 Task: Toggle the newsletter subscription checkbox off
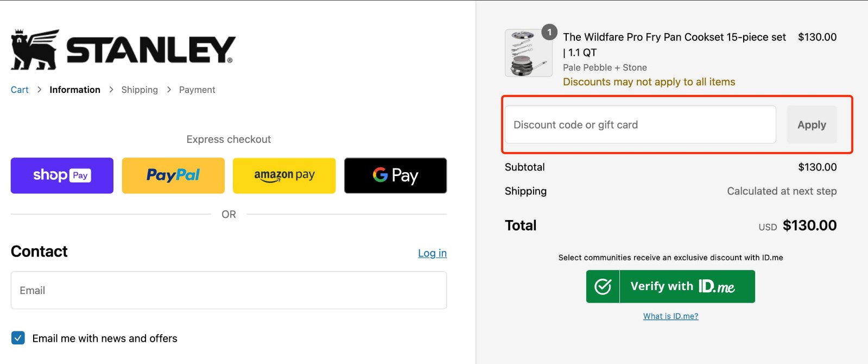click(18, 337)
